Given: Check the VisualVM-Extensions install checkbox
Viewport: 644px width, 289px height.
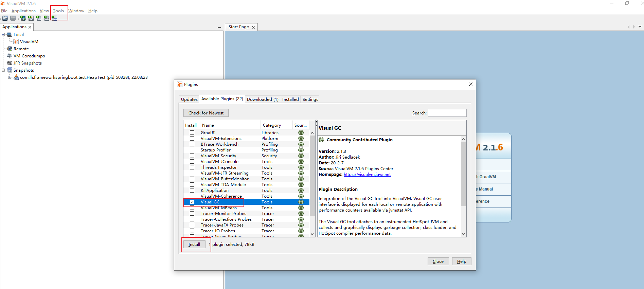Looking at the screenshot, I should pos(192,139).
